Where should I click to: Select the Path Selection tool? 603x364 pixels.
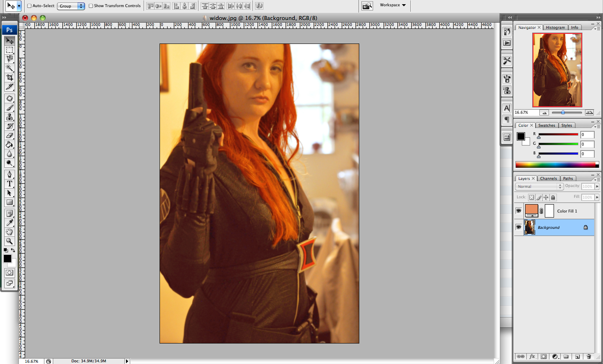pos(10,193)
